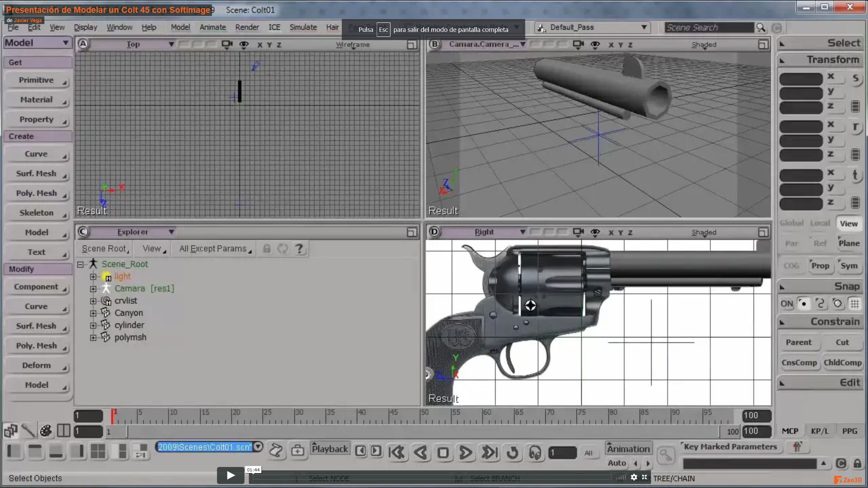The image size is (868, 488).
Task: Toggle point snapping icon in Snap panel
Action: 803,304
